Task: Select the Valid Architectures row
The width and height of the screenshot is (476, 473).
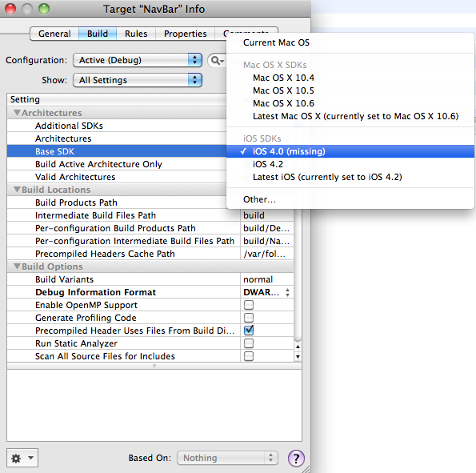Action: pos(117,177)
